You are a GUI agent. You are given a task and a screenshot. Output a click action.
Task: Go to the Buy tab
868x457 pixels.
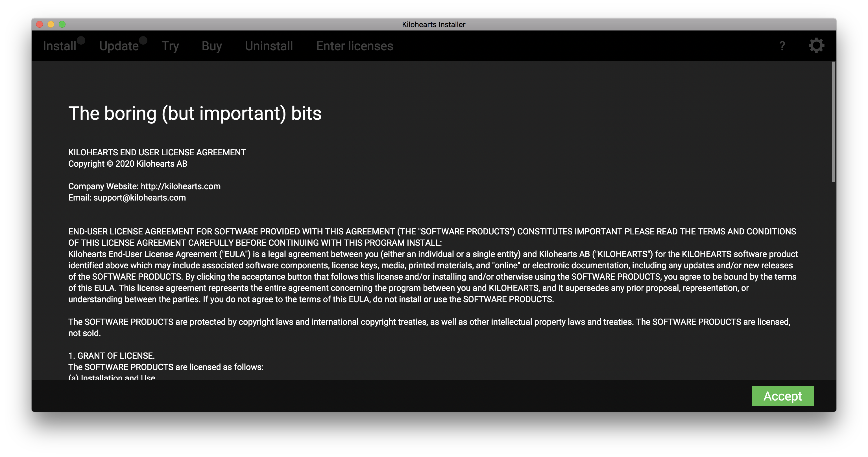pos(211,46)
